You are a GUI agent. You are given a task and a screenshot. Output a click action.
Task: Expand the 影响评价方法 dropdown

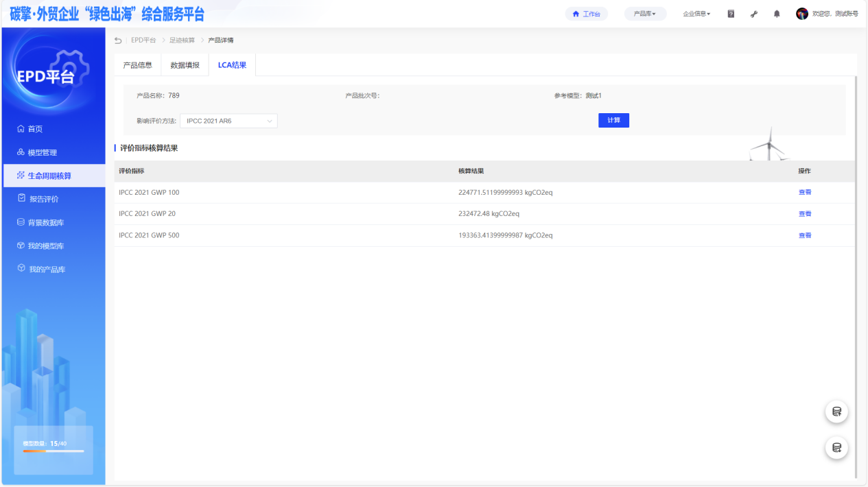tap(228, 121)
